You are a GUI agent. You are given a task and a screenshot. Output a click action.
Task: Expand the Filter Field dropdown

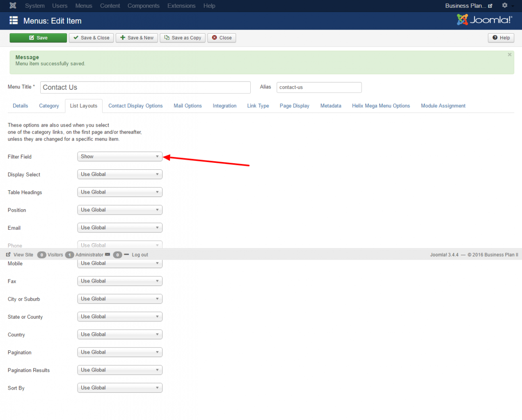[120, 157]
